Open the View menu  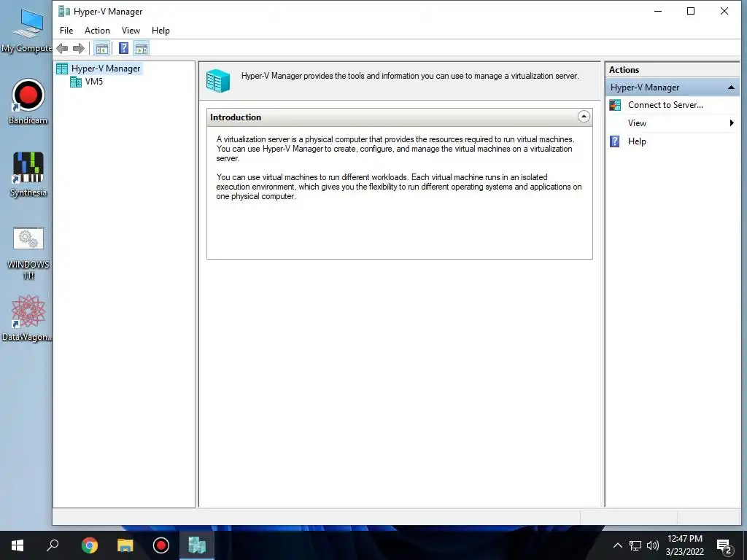[x=131, y=31]
